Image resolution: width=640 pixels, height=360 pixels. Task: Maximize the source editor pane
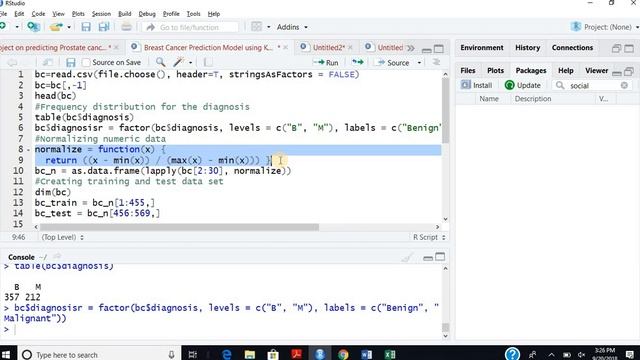(x=439, y=49)
